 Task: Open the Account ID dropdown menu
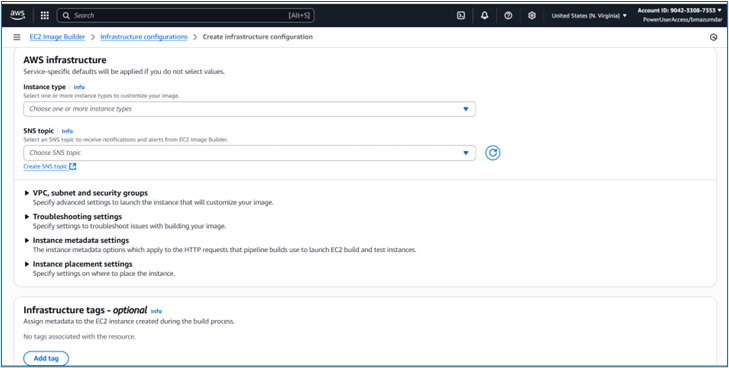680,10
